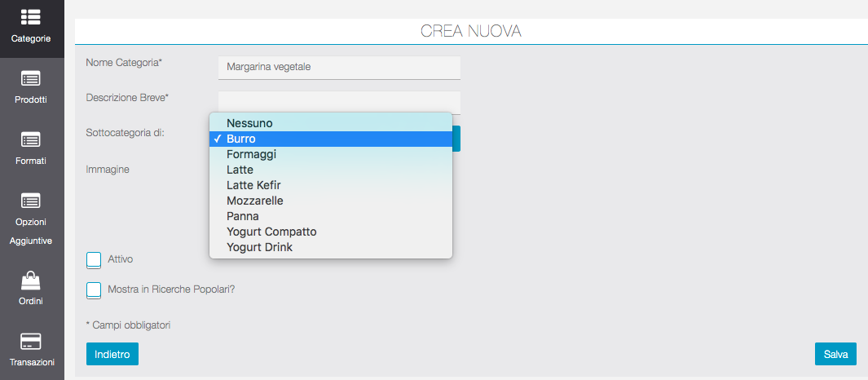The height and width of the screenshot is (380, 868).
Task: Go to the Formati sidebar icon
Action: coord(31,139)
